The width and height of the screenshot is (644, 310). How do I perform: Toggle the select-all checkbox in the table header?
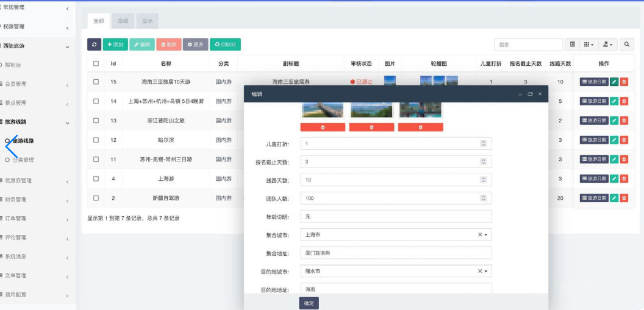(x=96, y=63)
